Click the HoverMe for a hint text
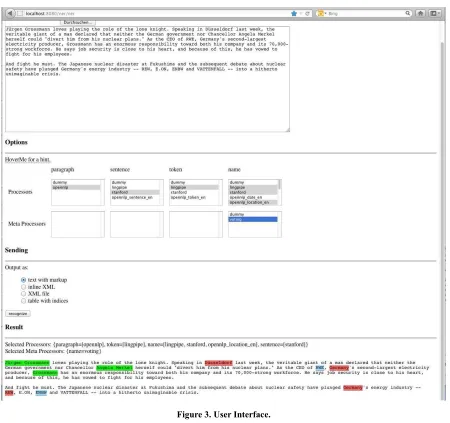Viewport: 450px width, 423px height. pyautogui.click(x=28, y=159)
